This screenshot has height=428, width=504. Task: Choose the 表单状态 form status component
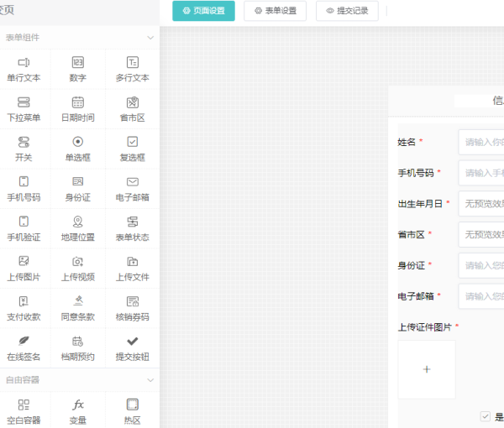133,229
